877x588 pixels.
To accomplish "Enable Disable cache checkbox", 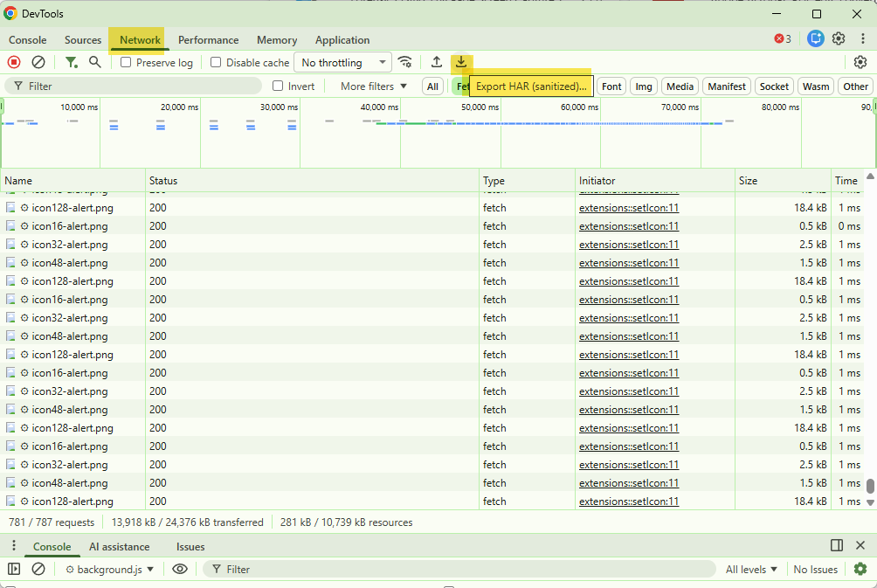I will (x=216, y=62).
